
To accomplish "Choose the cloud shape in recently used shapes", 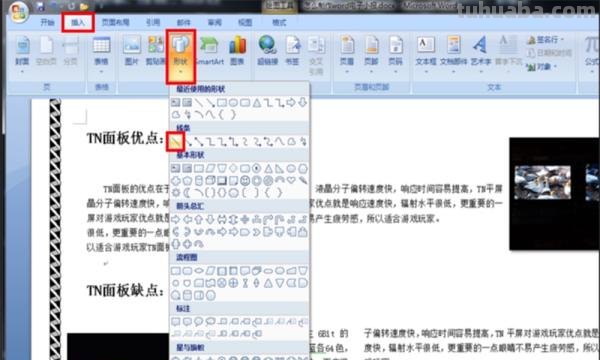I will tap(176, 114).
